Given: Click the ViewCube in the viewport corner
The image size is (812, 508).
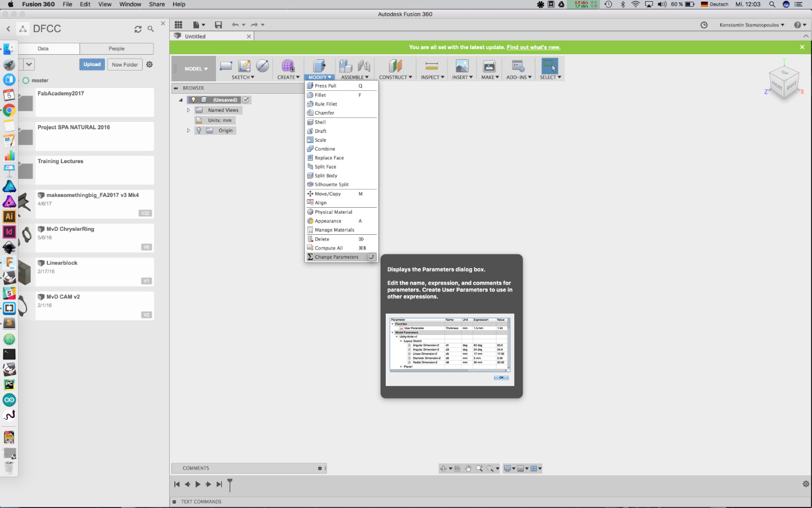Looking at the screenshot, I should [x=784, y=82].
